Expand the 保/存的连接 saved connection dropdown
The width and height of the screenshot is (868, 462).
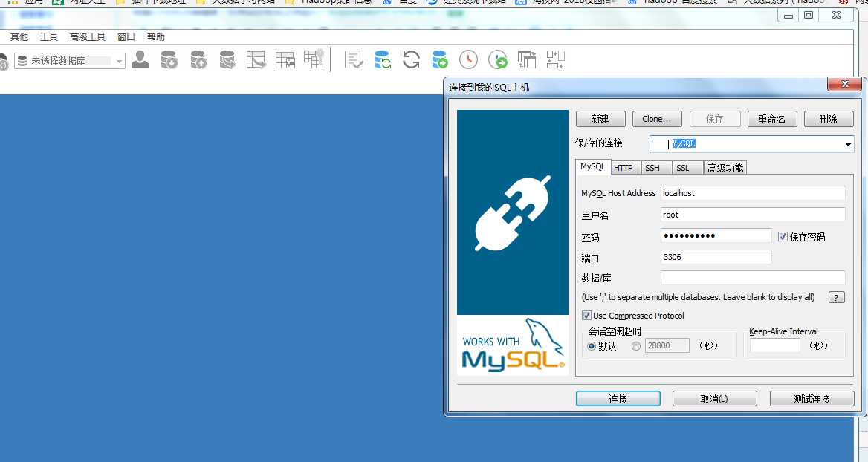pos(847,144)
